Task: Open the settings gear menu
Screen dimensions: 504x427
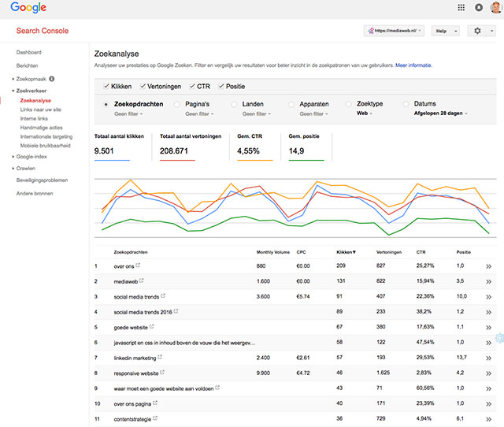Action: pyautogui.click(x=481, y=31)
